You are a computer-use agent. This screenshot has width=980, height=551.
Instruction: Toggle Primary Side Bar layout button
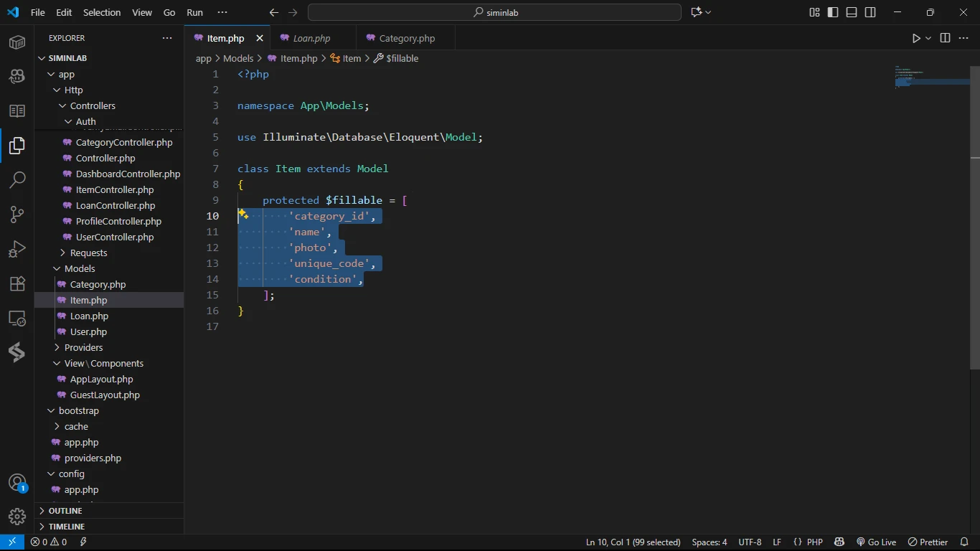[x=833, y=12]
